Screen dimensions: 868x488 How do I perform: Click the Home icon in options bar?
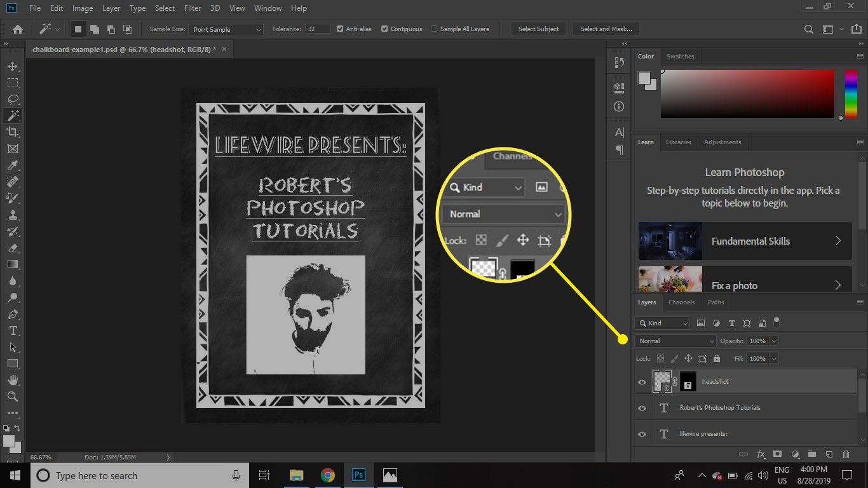tap(18, 29)
